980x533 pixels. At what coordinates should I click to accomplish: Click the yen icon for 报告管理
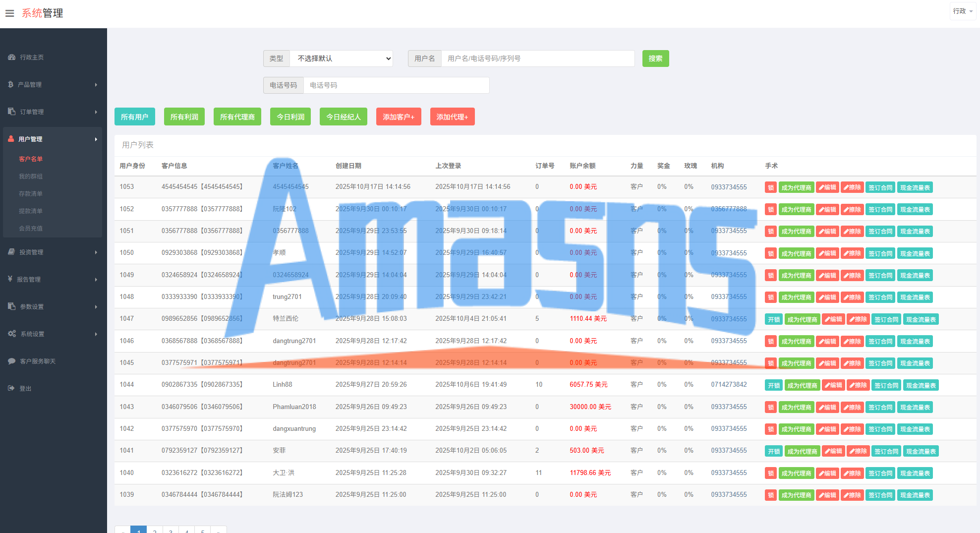10,279
